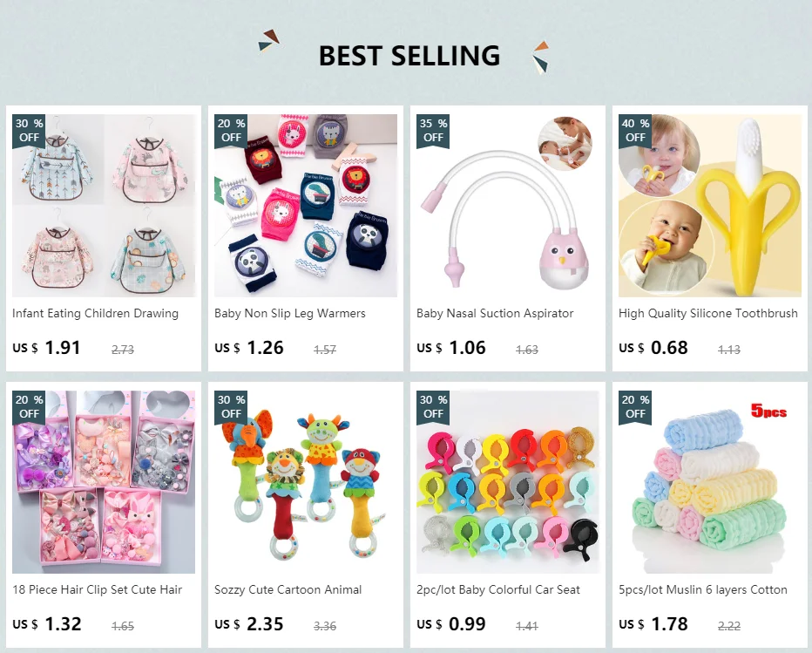Screen dimensions: 812x653
Task: Open the Infant Eating Children Drawing bib image
Action: (x=104, y=206)
